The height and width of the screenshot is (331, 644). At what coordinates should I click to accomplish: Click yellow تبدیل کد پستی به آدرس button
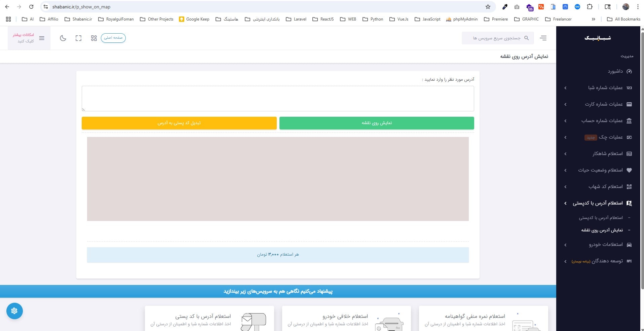[179, 123]
